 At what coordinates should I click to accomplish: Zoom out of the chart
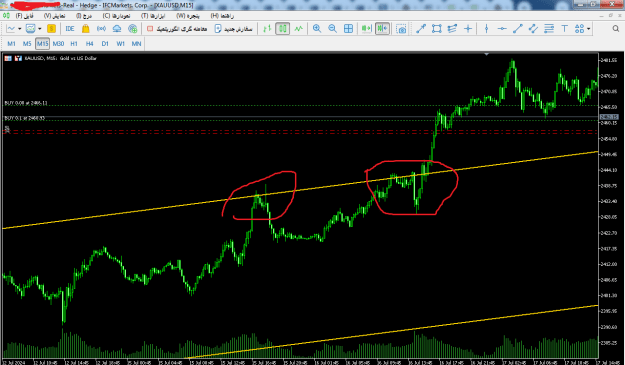point(332,29)
